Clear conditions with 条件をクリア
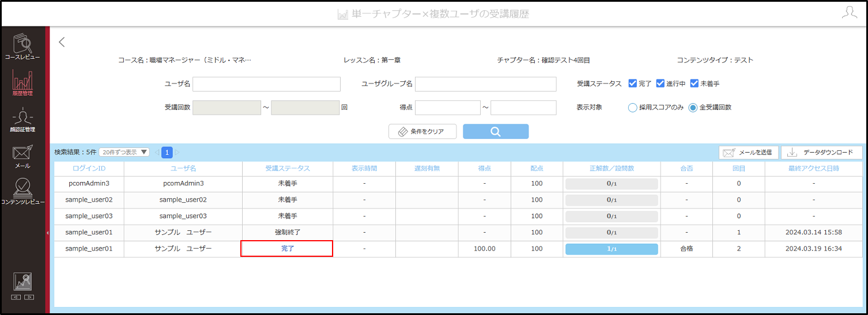Image resolution: width=868 pixels, height=315 pixels. click(422, 131)
